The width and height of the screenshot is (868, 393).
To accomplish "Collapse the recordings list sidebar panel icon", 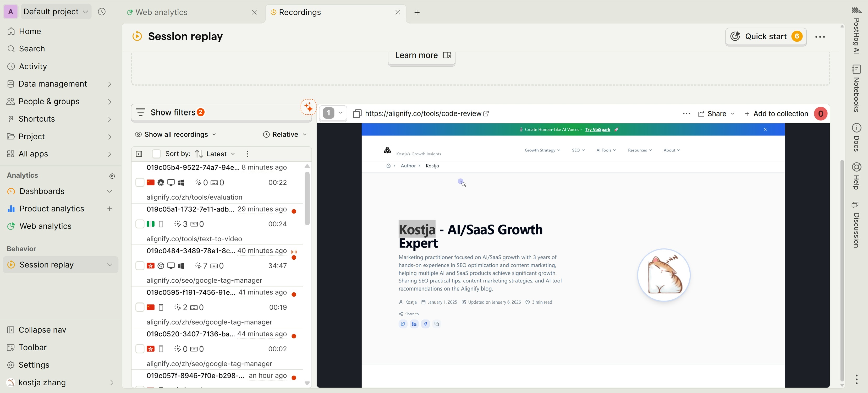I will click(x=139, y=154).
